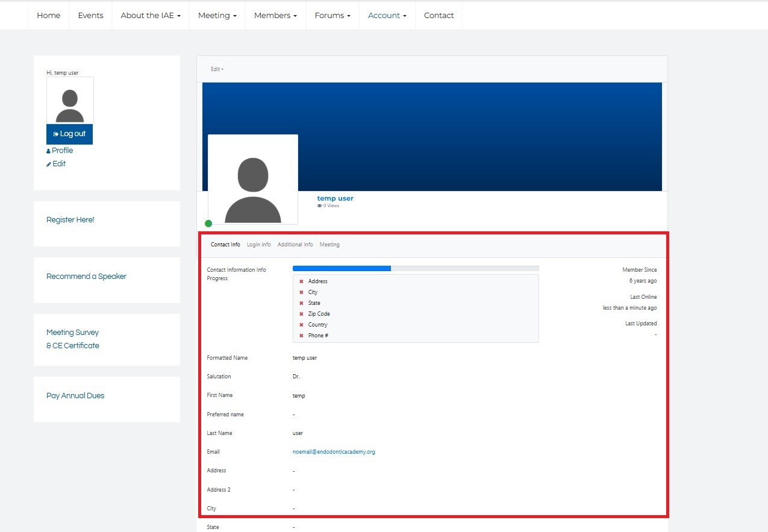This screenshot has height=532, width=768.
Task: Click the small sidebar avatar picture
Action: pyautogui.click(x=70, y=101)
